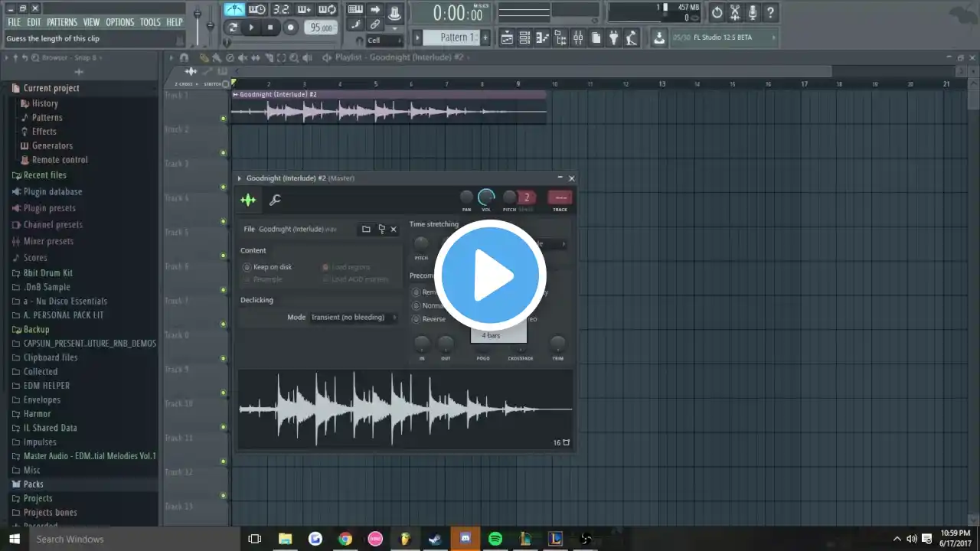Open the TOOLS menu
The image size is (980, 551).
(150, 22)
